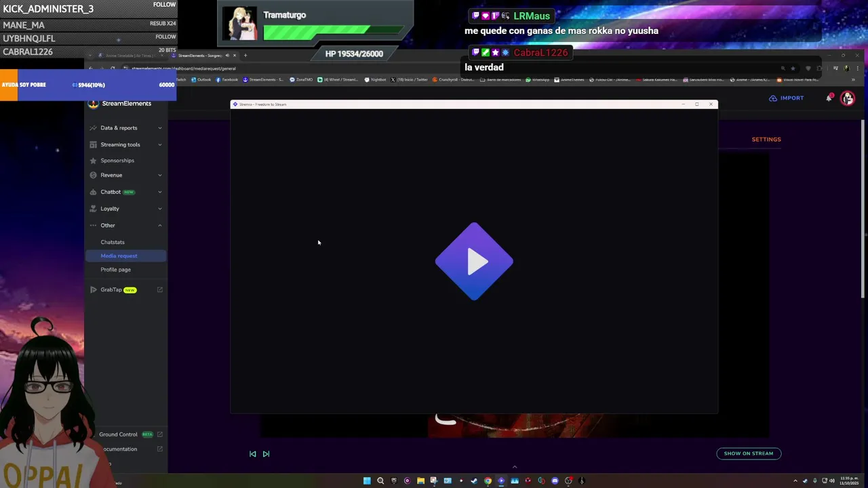Click the Data & reports chart icon
868x488 pixels.
pos(93,127)
